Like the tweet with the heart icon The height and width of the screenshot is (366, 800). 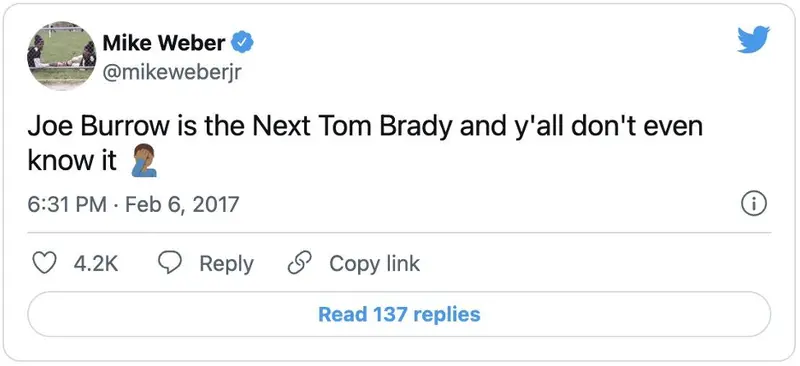(x=44, y=263)
